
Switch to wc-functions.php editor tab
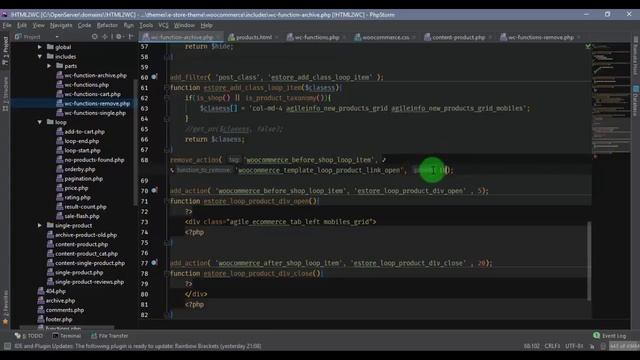pos(316,37)
